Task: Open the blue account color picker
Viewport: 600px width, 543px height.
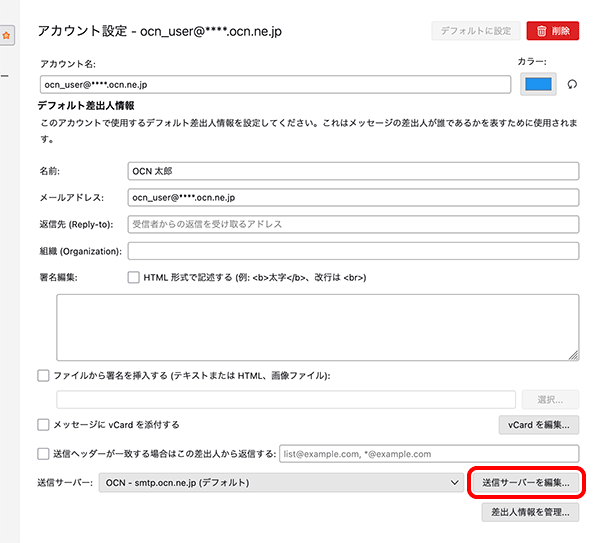Action: point(538,85)
